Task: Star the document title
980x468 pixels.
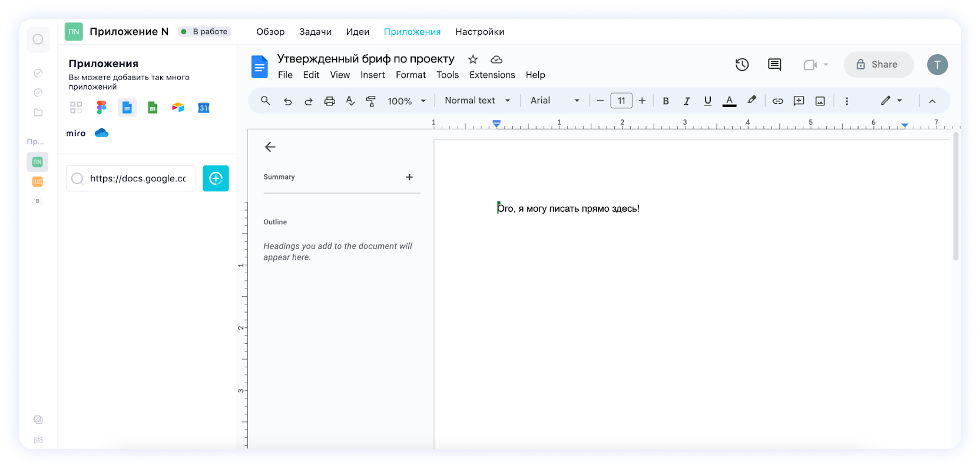Action: click(x=472, y=59)
